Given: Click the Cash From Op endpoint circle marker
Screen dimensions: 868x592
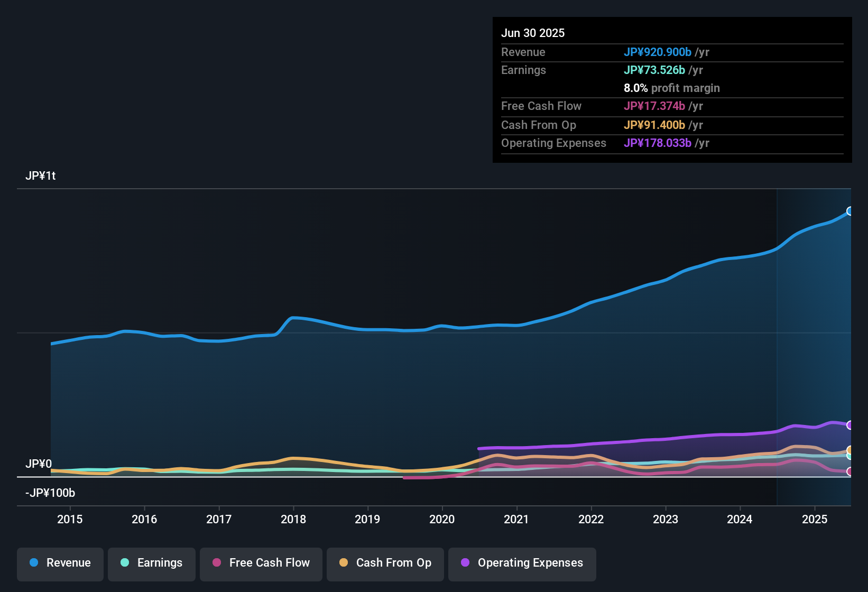Looking at the screenshot, I should click(850, 450).
